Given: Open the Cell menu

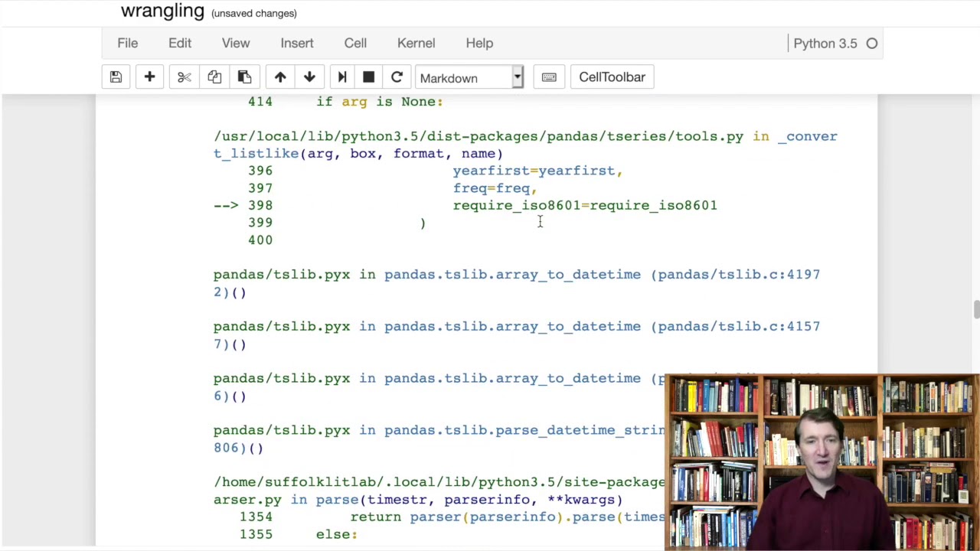Looking at the screenshot, I should click(x=355, y=43).
